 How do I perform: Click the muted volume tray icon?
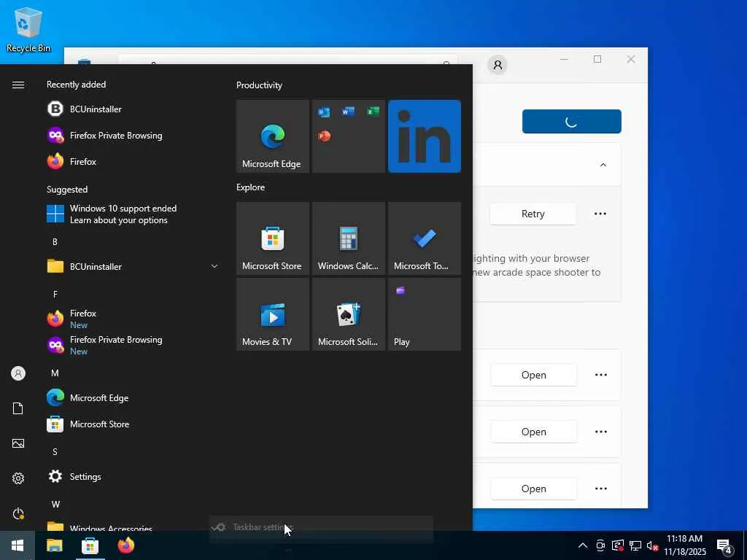click(x=653, y=545)
